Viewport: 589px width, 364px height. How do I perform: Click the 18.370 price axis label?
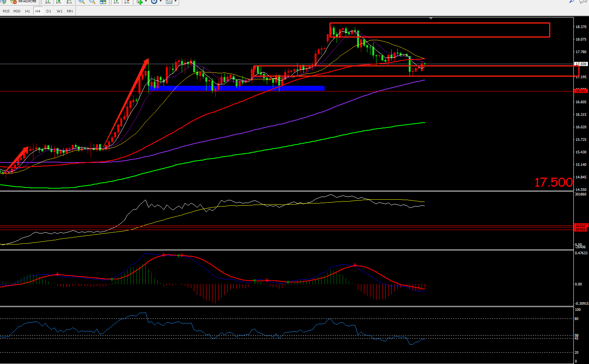click(581, 27)
